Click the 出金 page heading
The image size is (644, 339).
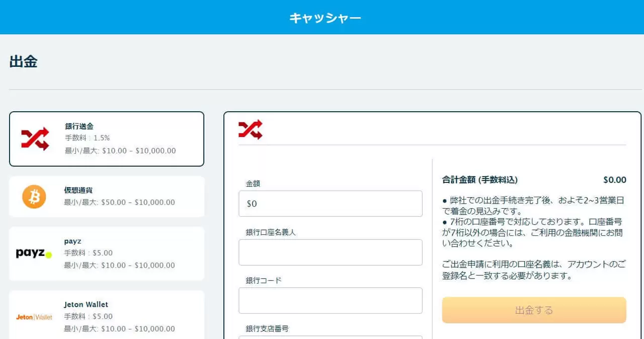point(23,62)
